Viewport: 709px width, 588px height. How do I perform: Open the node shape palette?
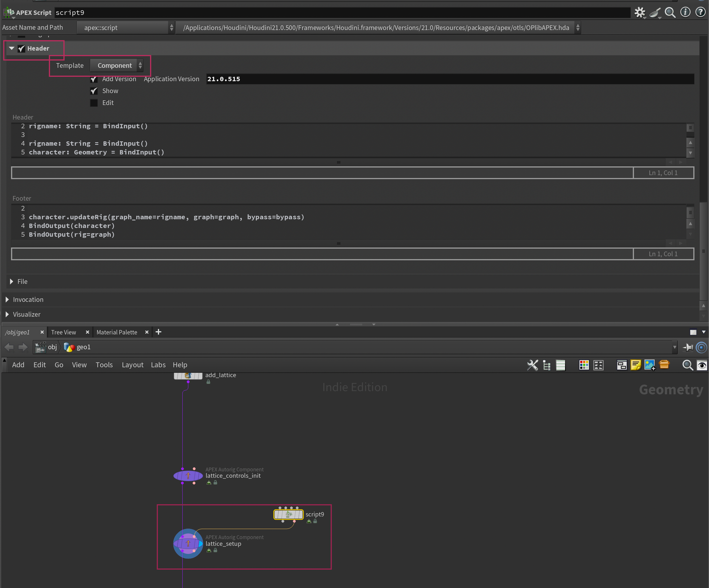click(x=598, y=365)
